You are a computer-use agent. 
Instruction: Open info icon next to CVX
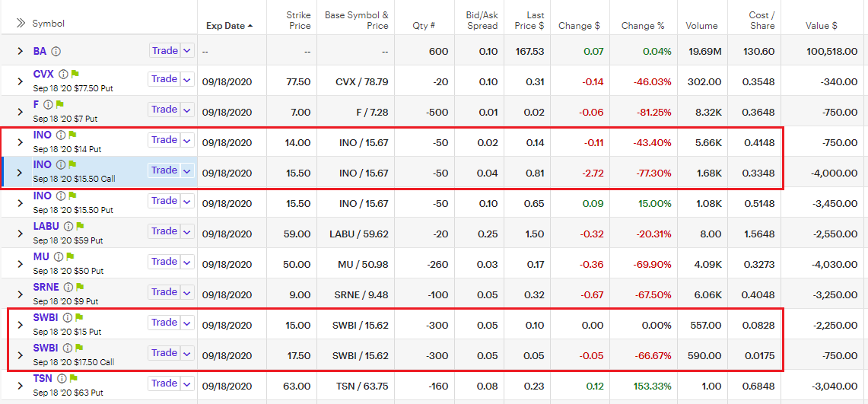(63, 74)
